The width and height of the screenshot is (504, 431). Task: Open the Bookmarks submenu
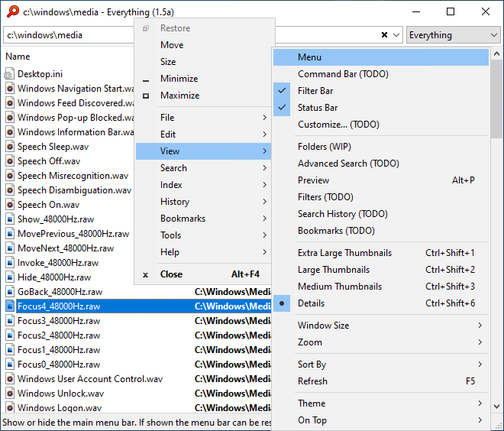click(203, 219)
